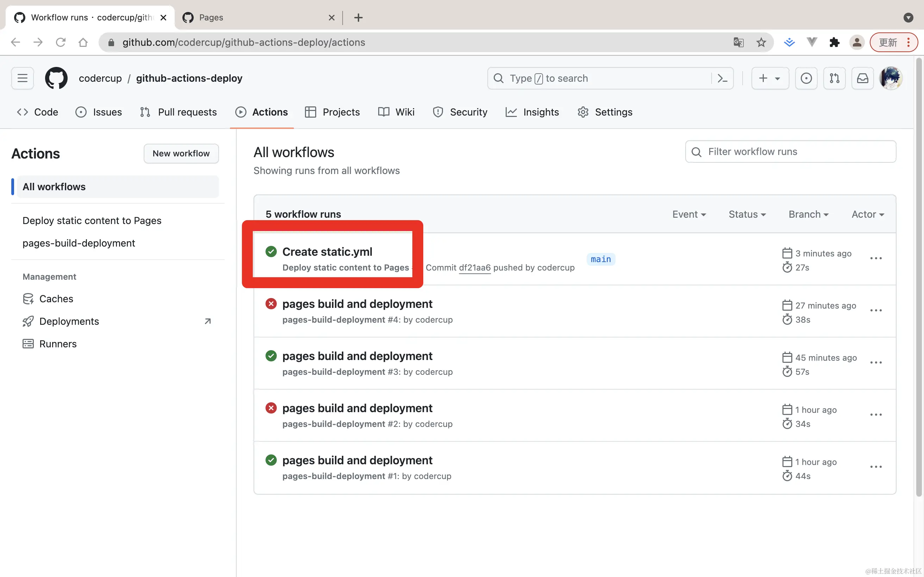Bookmark this page with the star
This screenshot has height=577, width=924.
point(761,42)
